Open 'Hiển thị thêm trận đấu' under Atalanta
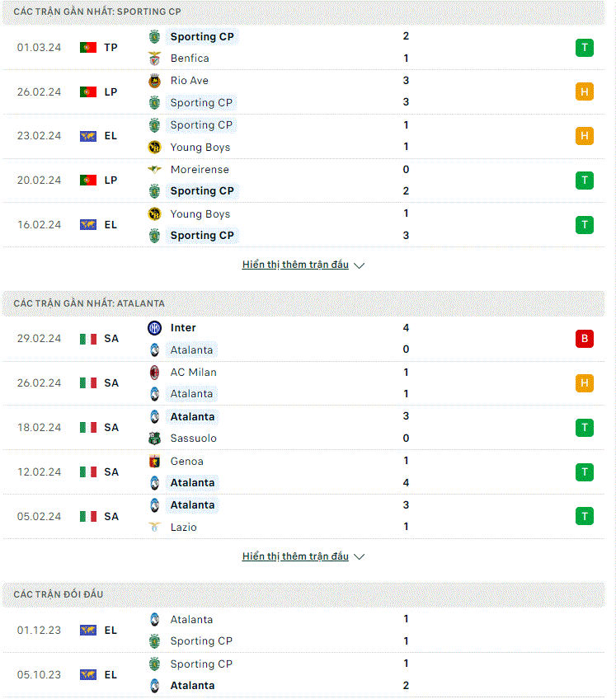Viewport: 616px width, 699px height. 295,556
